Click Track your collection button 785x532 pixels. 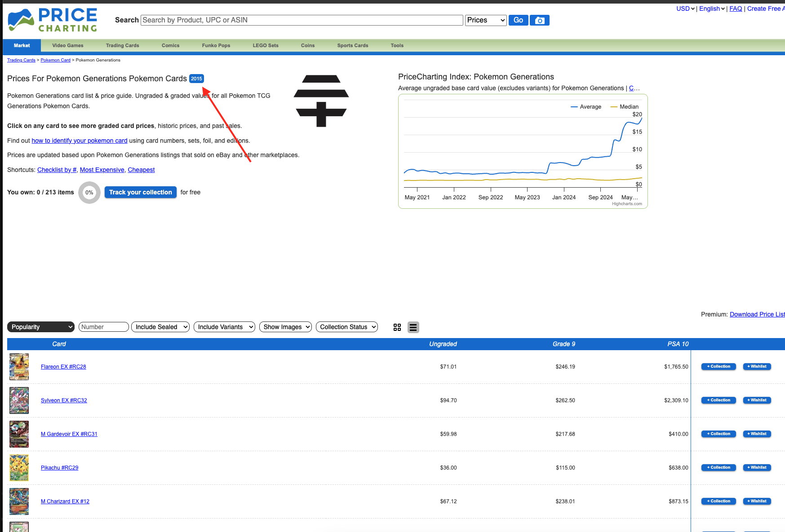pos(141,192)
